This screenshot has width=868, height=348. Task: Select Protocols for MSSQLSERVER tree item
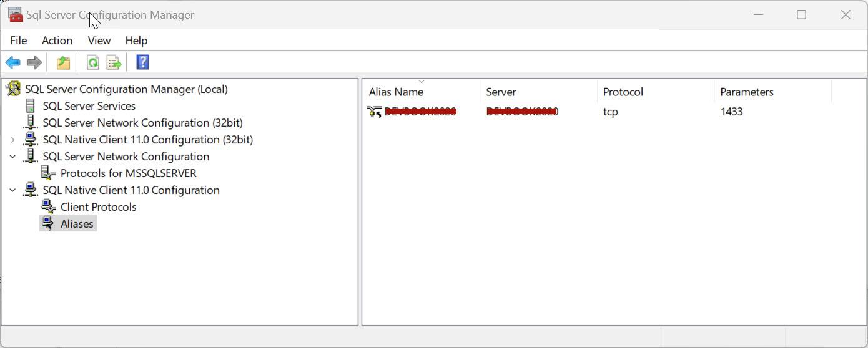[x=128, y=173]
